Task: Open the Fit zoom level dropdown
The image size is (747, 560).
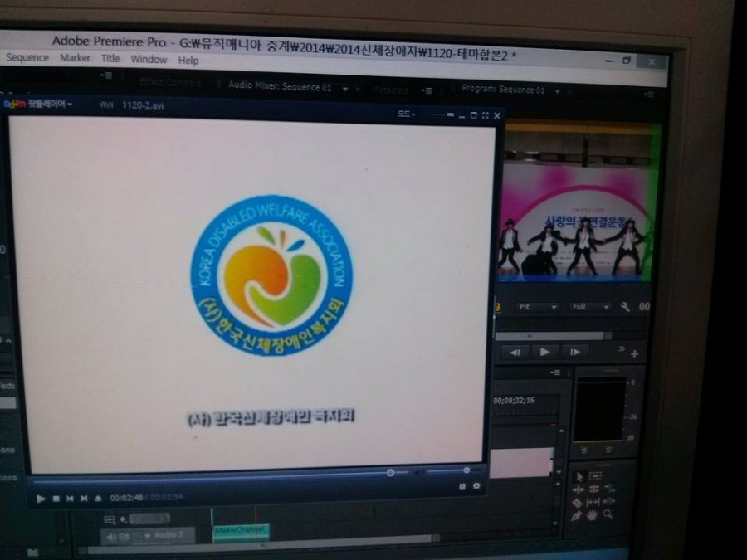Action: pyautogui.click(x=537, y=307)
